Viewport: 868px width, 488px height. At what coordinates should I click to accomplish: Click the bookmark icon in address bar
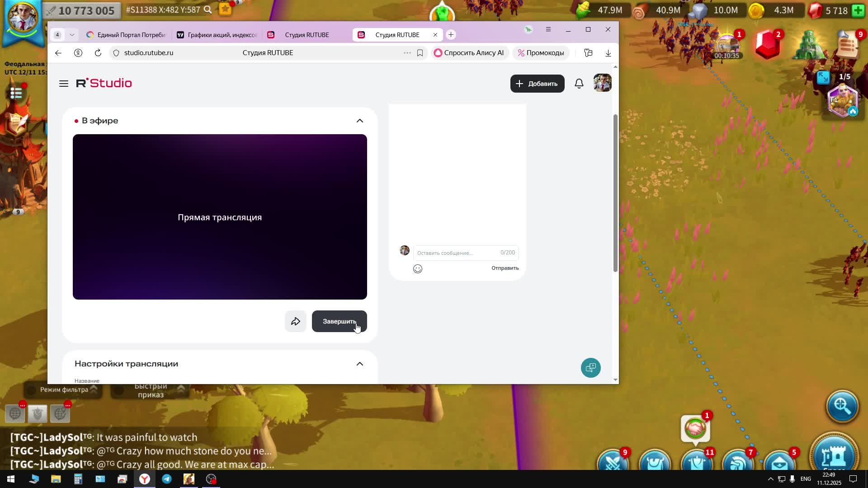pos(420,53)
